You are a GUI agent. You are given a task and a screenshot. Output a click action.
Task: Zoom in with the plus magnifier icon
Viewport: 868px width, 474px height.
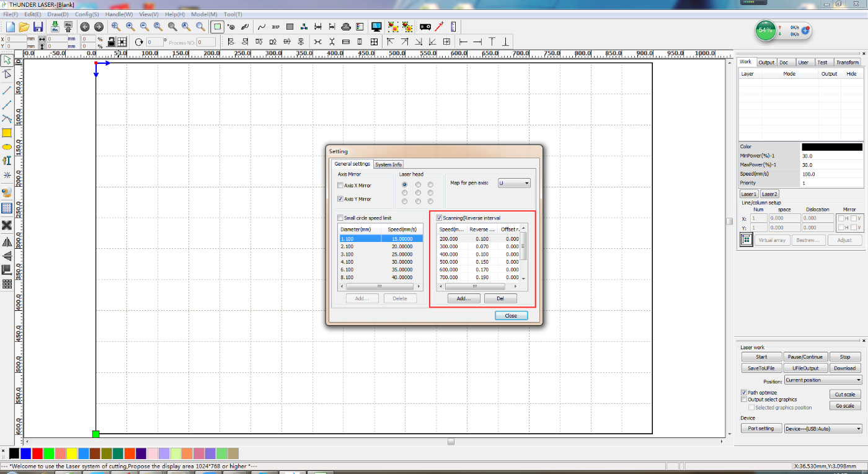(x=130, y=27)
